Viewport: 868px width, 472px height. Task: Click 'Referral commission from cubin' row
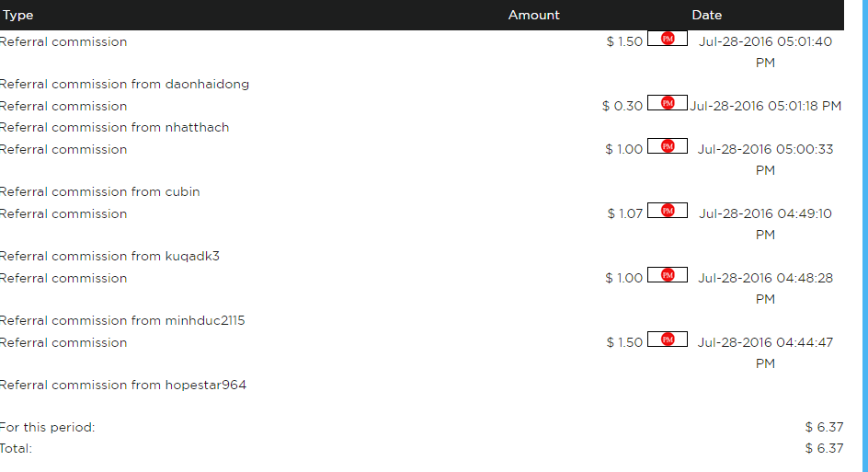coord(99,191)
